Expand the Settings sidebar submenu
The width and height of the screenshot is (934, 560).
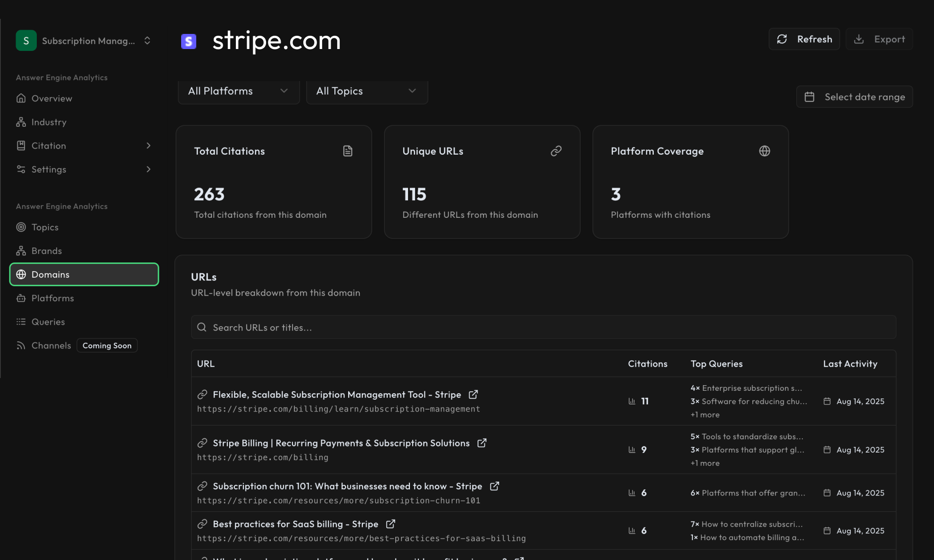point(148,169)
